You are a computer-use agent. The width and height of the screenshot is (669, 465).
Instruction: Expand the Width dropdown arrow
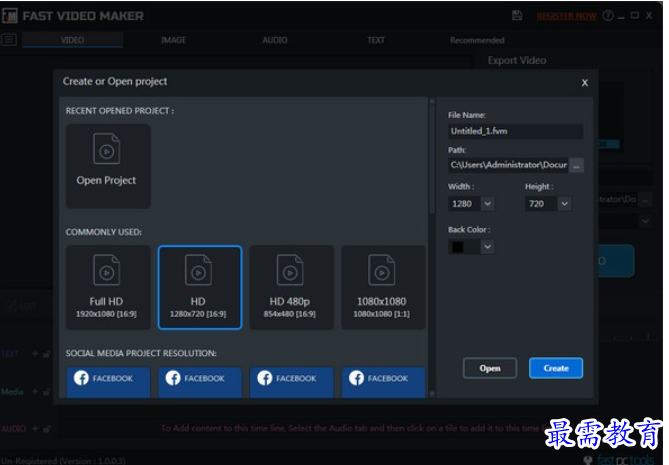pyautogui.click(x=488, y=203)
